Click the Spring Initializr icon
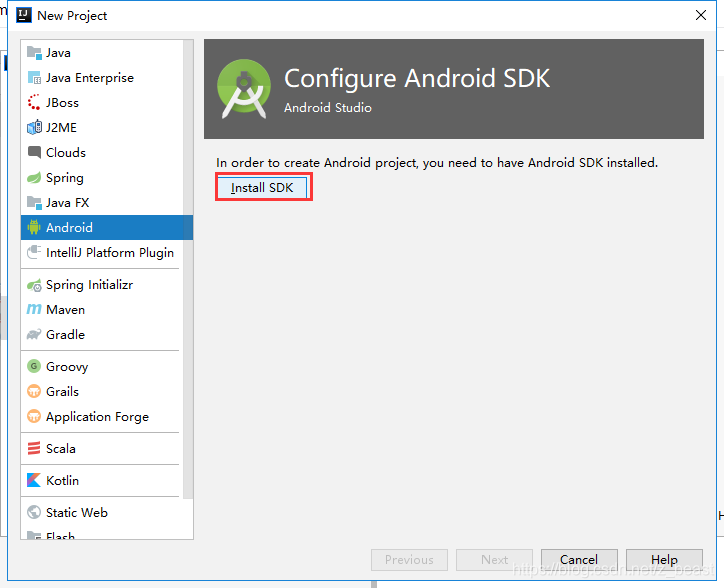 34,285
